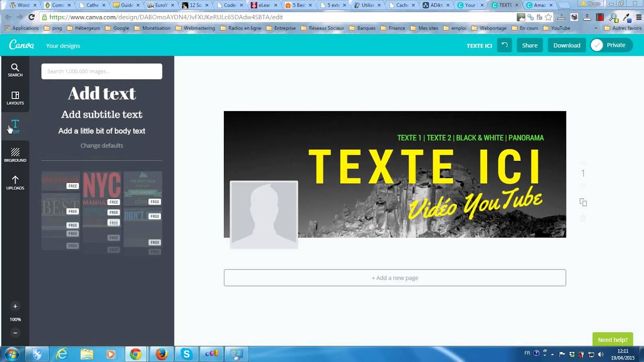Show more bookmarks with chevron
The width and height of the screenshot is (644, 362).
click(596, 28)
